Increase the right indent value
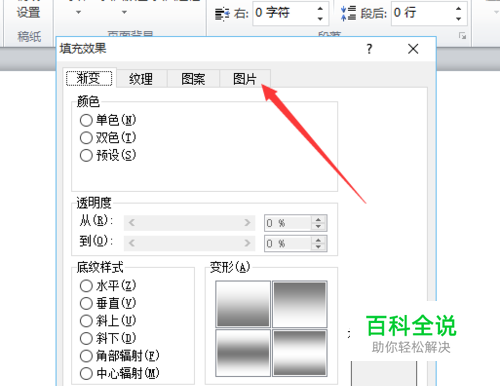 [x=320, y=8]
